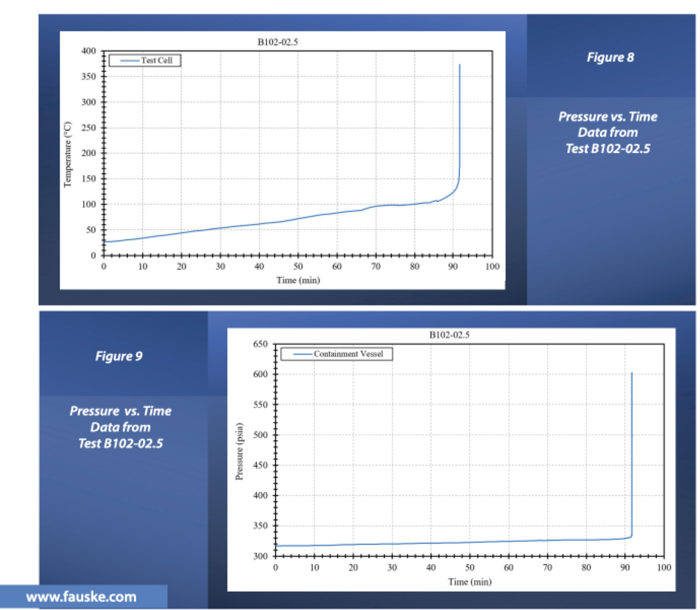This screenshot has height=610, width=700.
Task: Select the 'Figure 8' heading text
Action: (x=610, y=57)
